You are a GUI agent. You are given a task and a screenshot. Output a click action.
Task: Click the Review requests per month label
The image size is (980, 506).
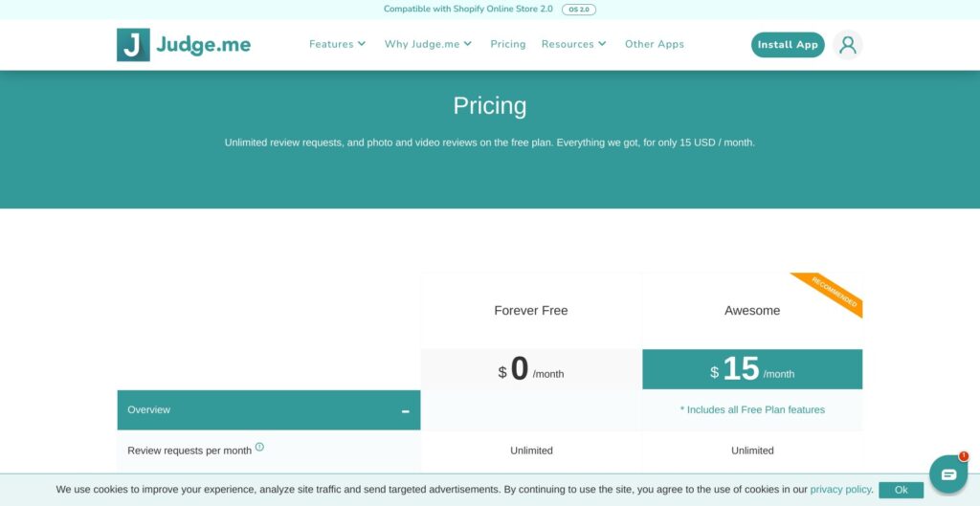pyautogui.click(x=189, y=451)
